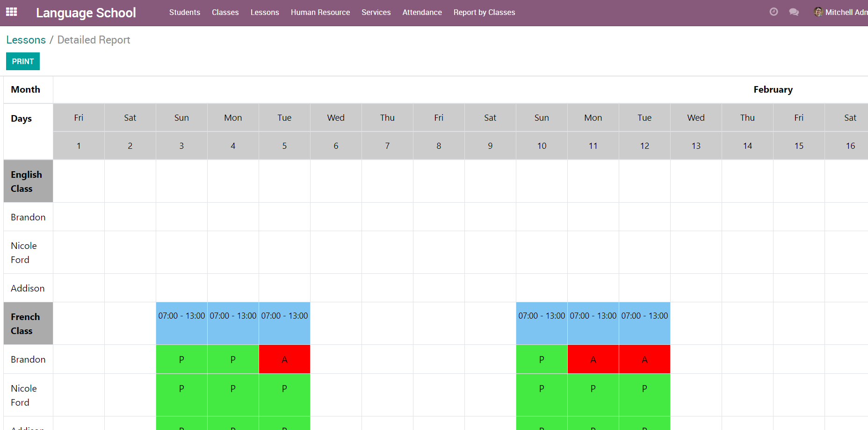Open the Students menu

[184, 13]
